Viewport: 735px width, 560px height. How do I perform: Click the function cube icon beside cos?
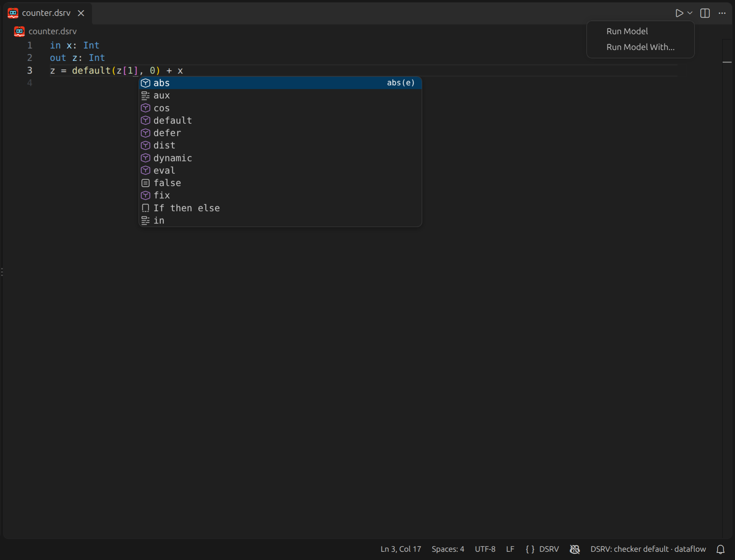[145, 108]
